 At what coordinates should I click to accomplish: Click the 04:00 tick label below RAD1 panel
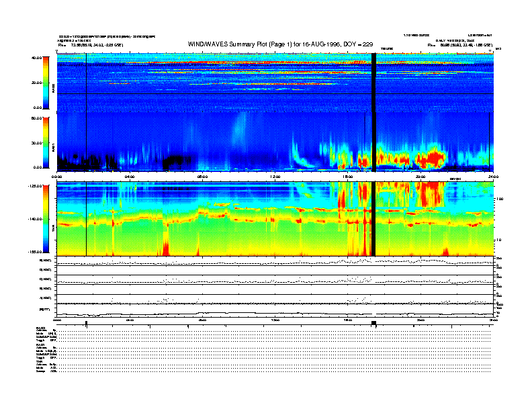[130, 177]
